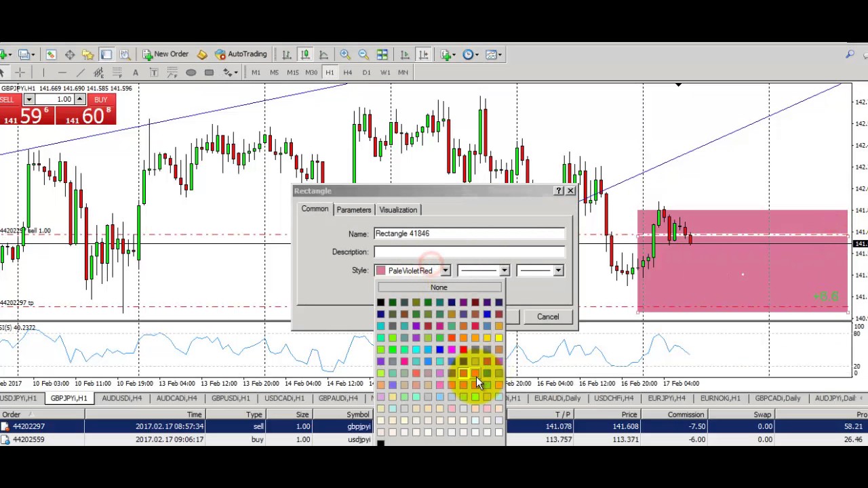Expand the periods clock dropdown
868x488 pixels.
(478, 54)
